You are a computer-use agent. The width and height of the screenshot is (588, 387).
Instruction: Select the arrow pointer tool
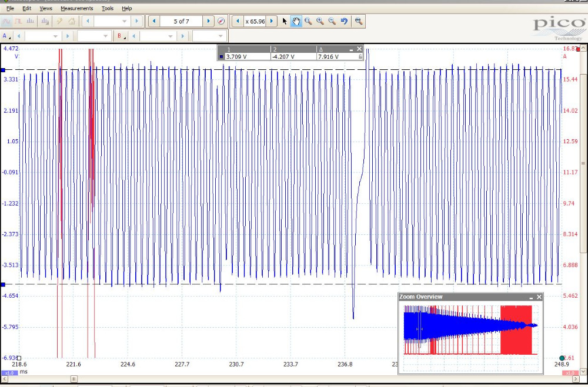[x=285, y=21]
